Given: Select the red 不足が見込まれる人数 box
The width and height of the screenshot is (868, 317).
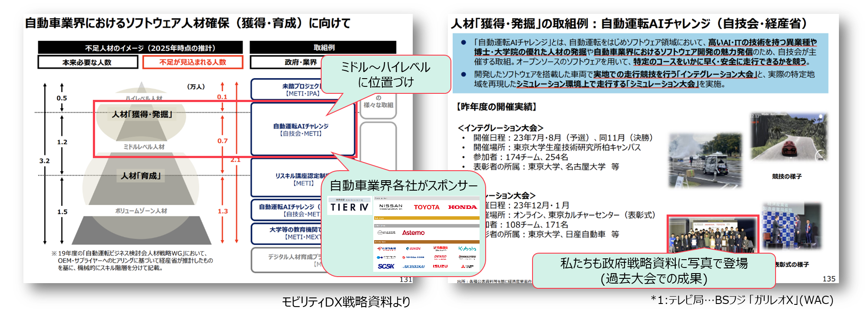Looking at the screenshot, I should [x=193, y=62].
